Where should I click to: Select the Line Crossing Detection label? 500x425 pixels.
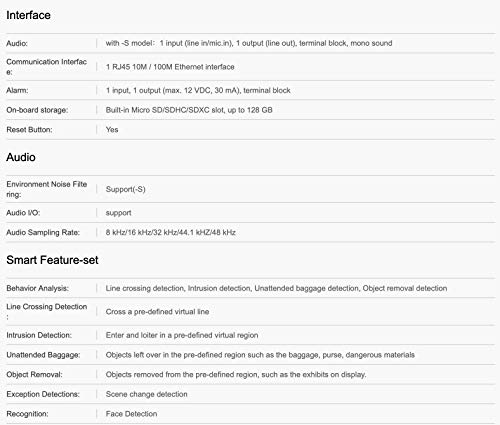pos(47,311)
